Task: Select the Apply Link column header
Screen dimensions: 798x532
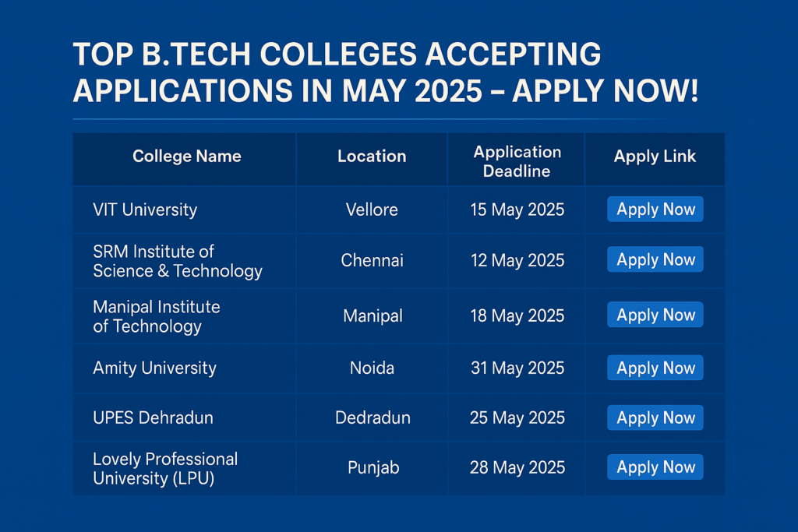Action: click(x=655, y=156)
